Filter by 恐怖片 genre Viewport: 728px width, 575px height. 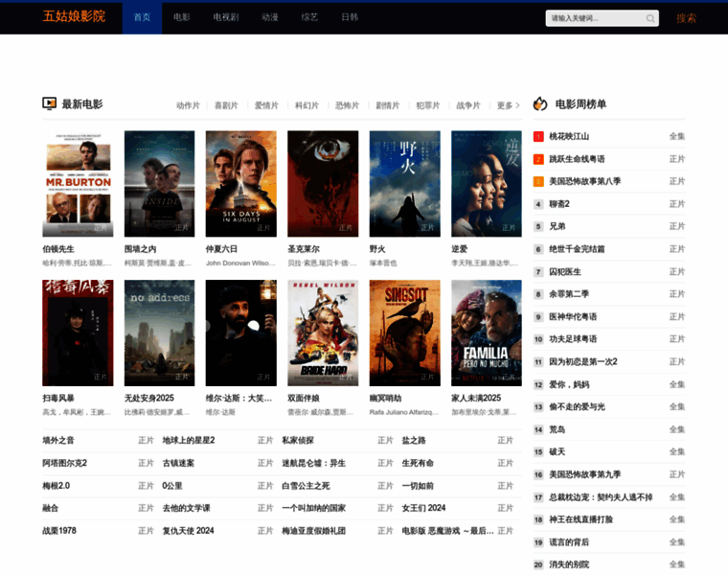tap(348, 105)
